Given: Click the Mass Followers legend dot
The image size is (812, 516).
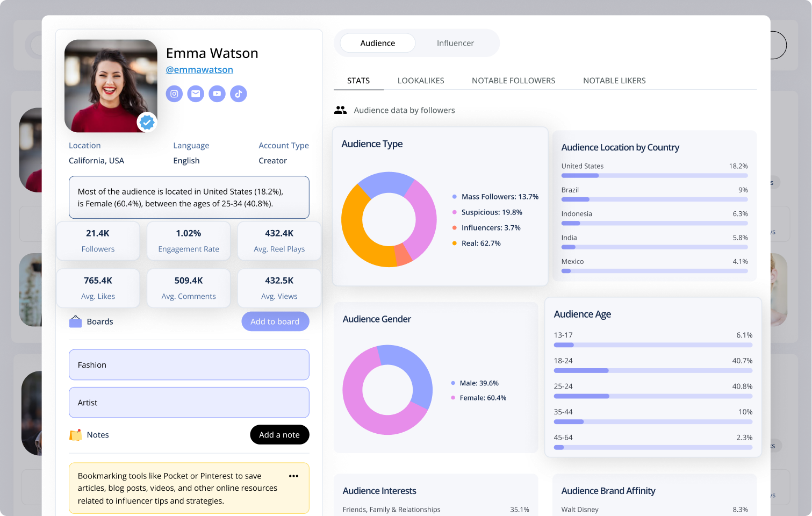Looking at the screenshot, I should click(455, 197).
